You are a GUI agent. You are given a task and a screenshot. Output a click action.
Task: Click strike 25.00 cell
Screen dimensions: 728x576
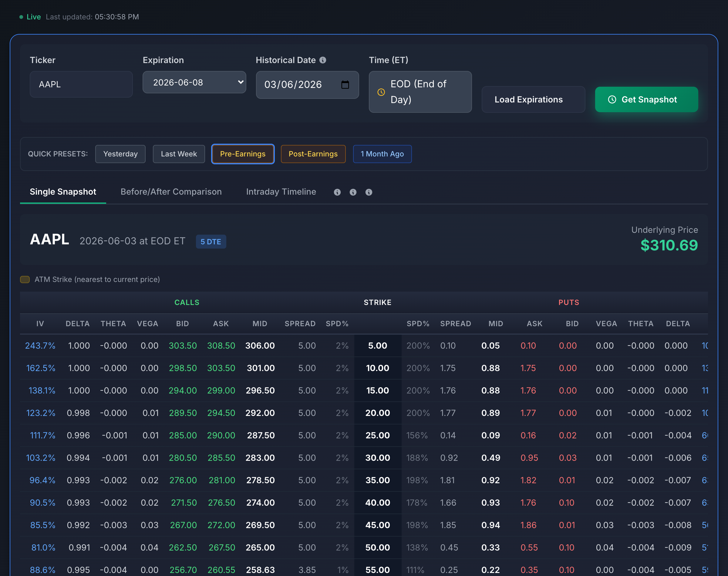point(377,435)
